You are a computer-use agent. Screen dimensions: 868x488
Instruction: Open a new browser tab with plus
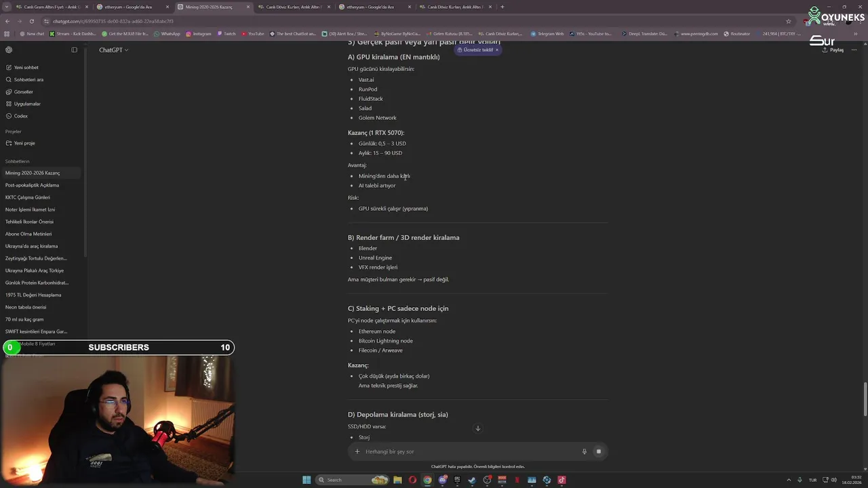[502, 7]
